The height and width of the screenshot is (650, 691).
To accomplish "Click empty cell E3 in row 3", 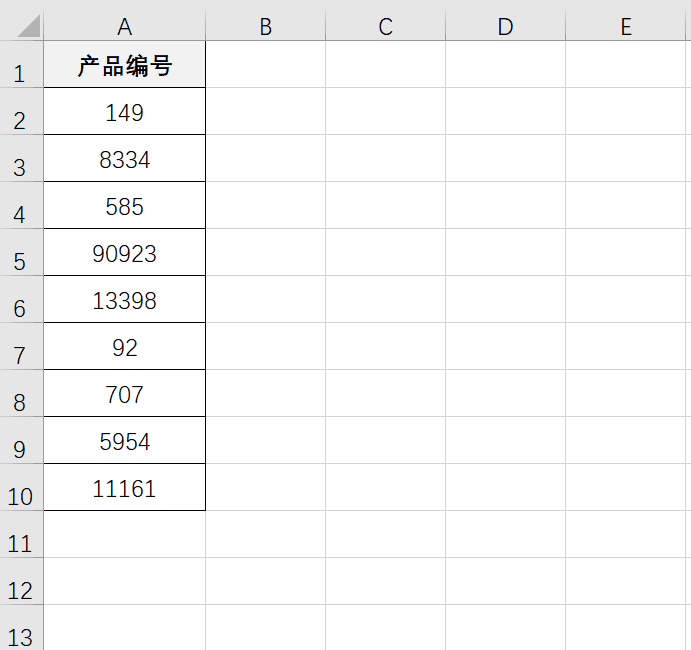I will click(626, 158).
